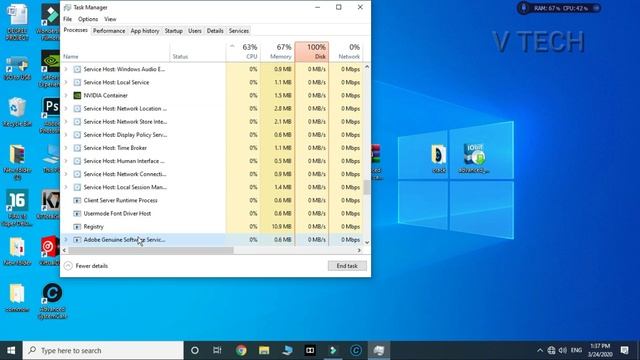Click the taskbar clock and date
The height and width of the screenshot is (360, 640).
(x=599, y=350)
